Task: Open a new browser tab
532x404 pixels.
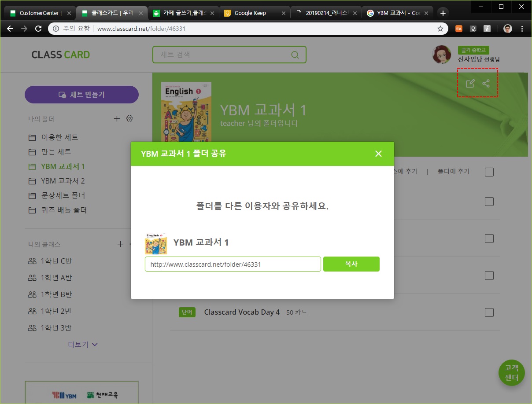Action: (443, 13)
